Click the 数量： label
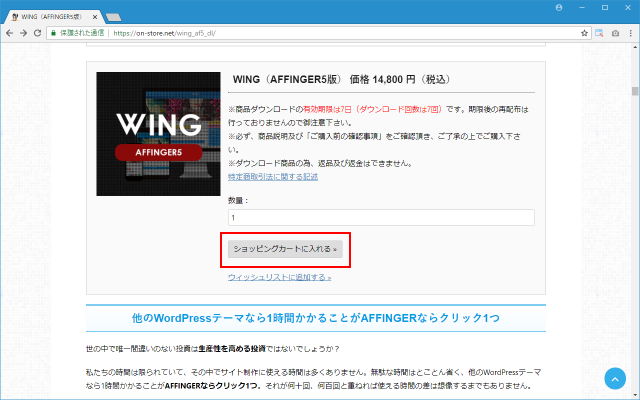Image resolution: width=640 pixels, height=400 pixels. pos(238,200)
